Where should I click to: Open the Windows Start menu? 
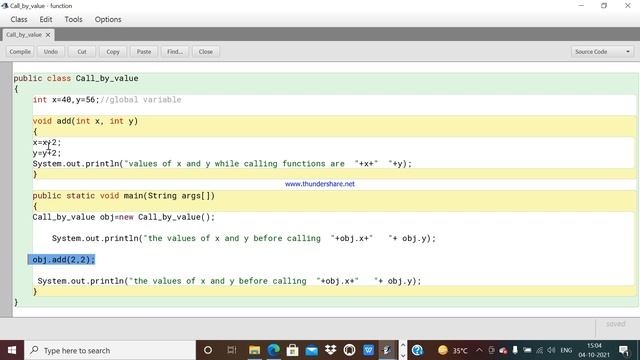coord(12,350)
